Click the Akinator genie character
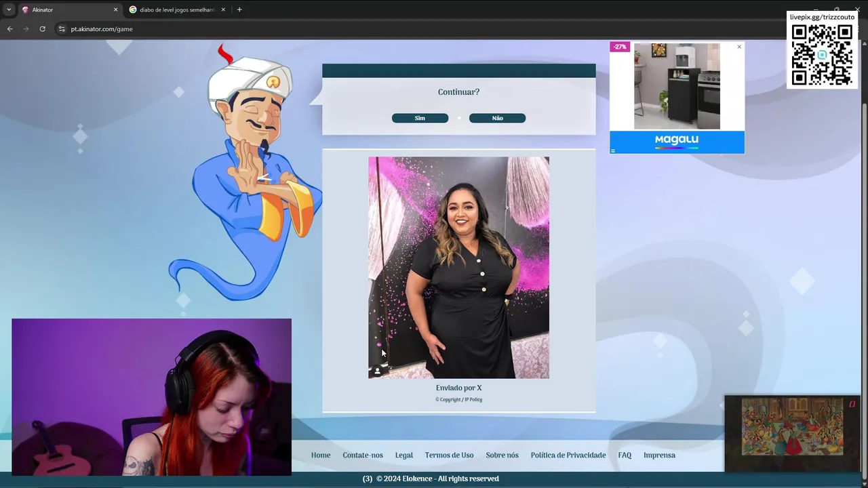 point(244,173)
